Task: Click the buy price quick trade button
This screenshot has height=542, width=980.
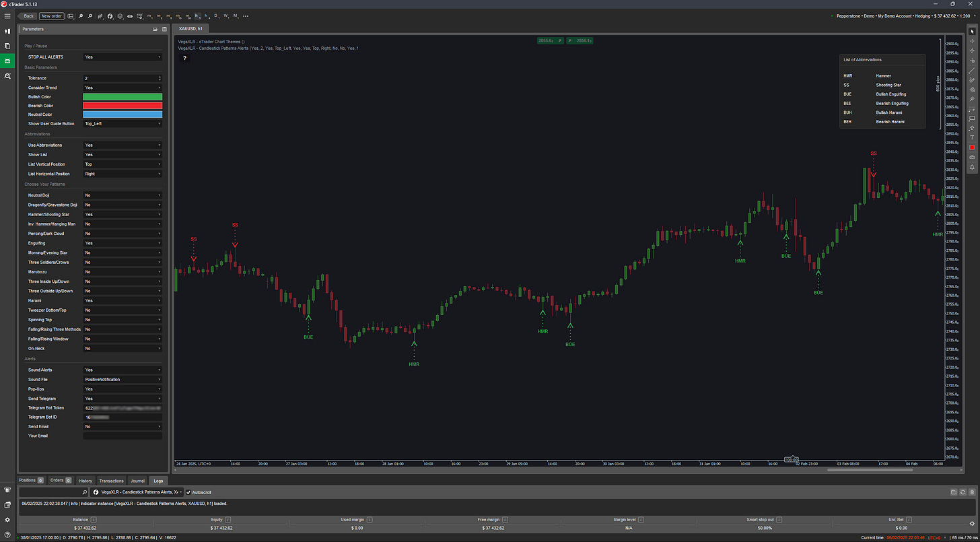Action: pyautogui.click(x=580, y=40)
